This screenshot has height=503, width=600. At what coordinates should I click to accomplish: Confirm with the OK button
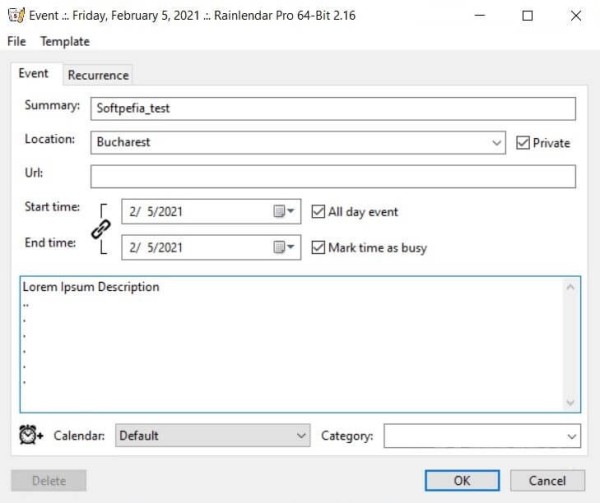click(x=462, y=480)
